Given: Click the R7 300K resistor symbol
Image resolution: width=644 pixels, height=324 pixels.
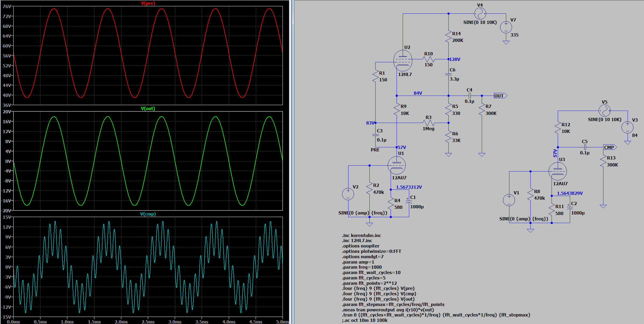Looking at the screenshot, I should 482,110.
